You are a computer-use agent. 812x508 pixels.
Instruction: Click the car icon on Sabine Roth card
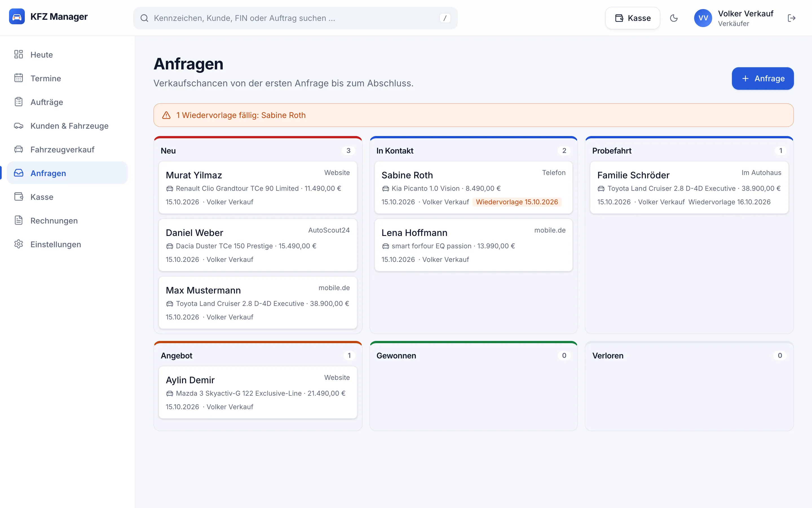coord(385,189)
